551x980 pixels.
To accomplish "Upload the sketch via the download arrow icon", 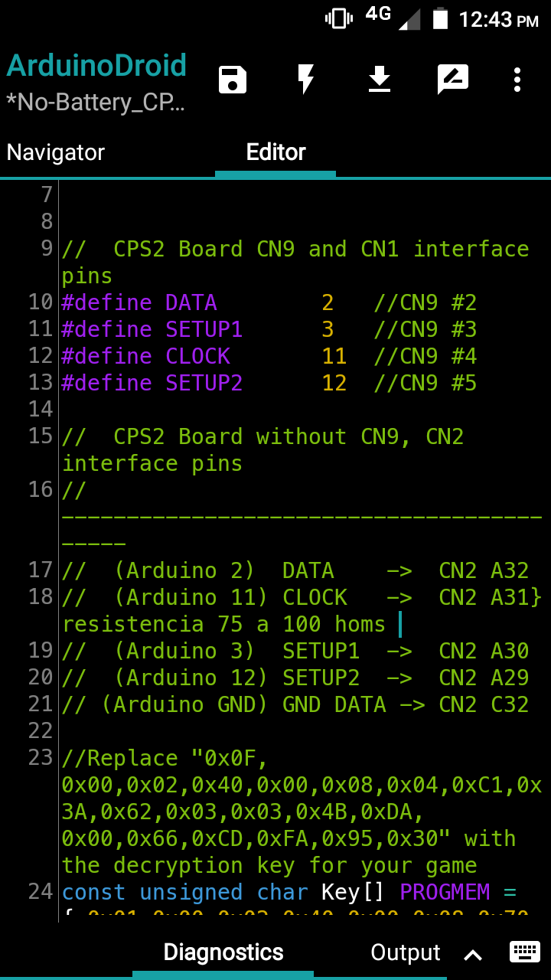I will click(379, 78).
